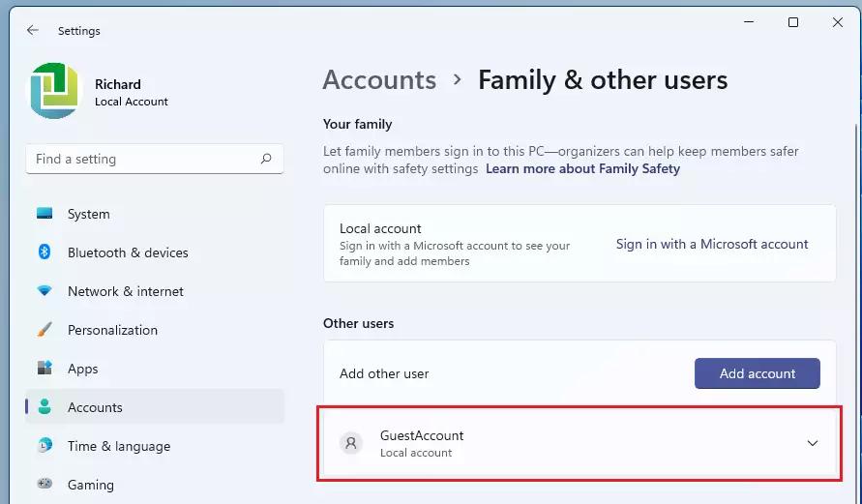Click the Apps icon in sidebar

point(45,369)
